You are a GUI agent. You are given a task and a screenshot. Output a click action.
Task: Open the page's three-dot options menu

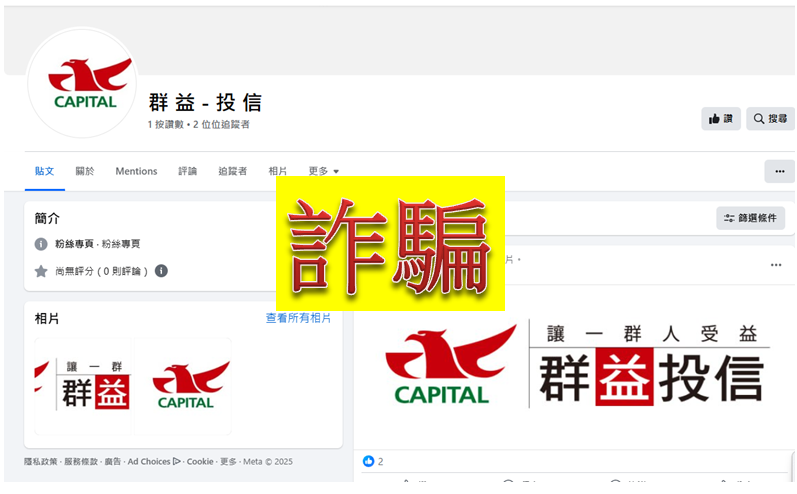click(x=780, y=172)
